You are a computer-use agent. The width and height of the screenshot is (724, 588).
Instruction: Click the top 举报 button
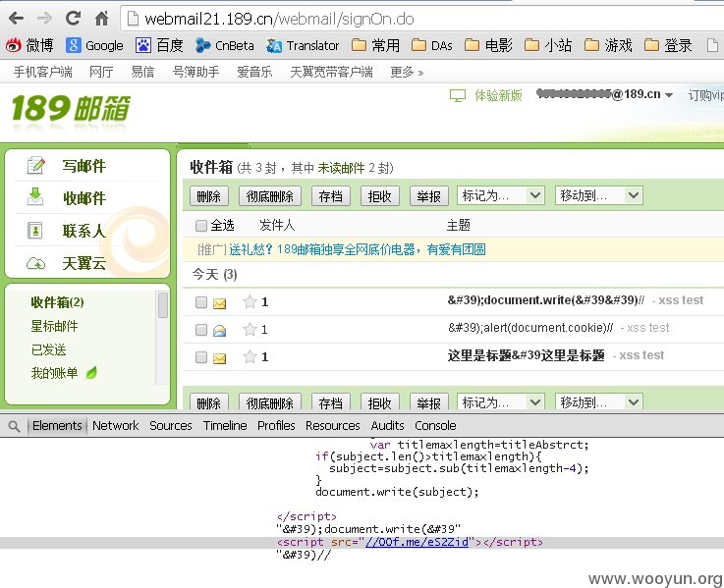point(428,196)
